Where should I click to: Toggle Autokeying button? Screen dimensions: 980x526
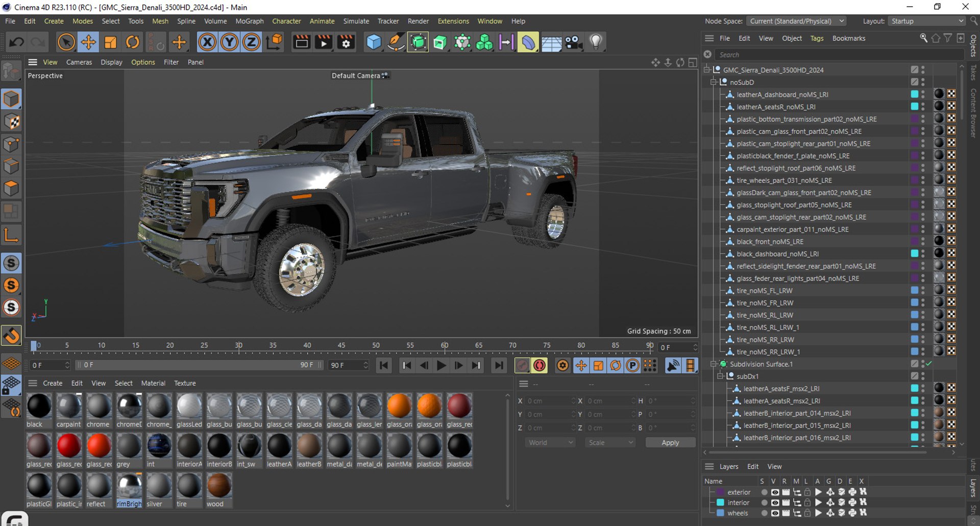(x=540, y=365)
